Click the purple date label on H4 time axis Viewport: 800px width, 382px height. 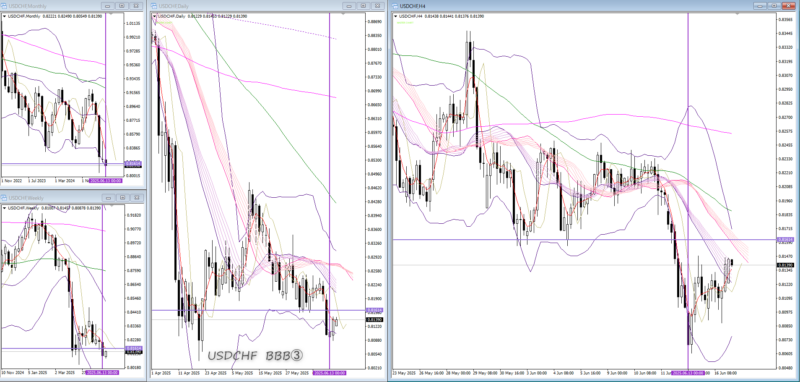point(688,373)
